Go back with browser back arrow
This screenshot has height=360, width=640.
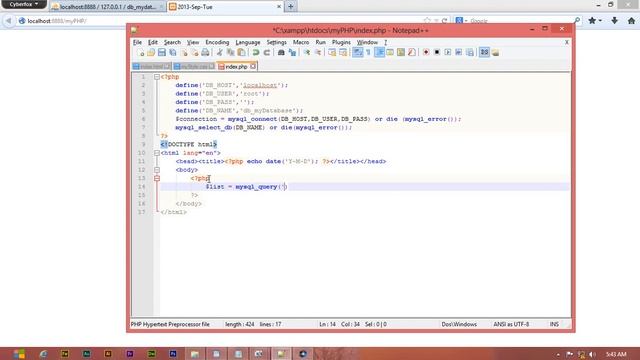point(8,21)
